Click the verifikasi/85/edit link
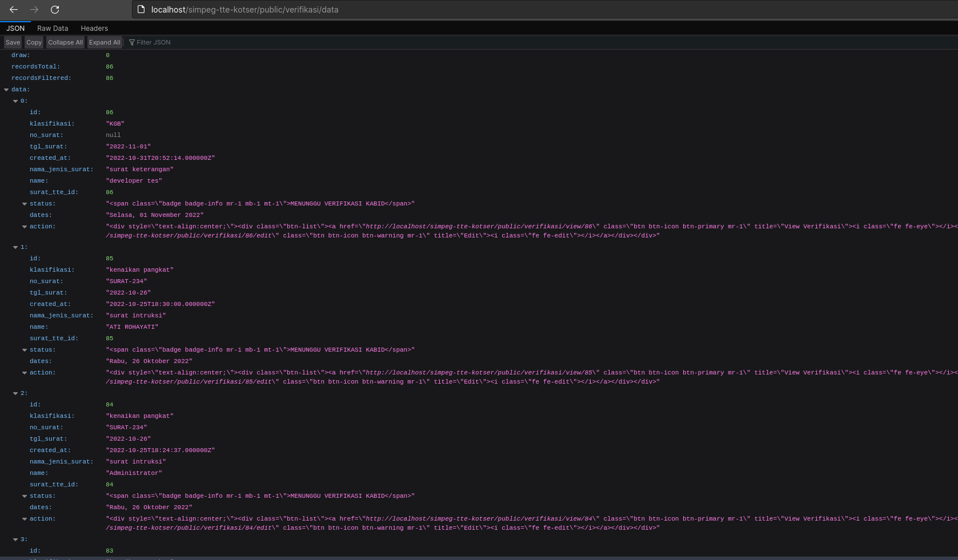This screenshot has height=560, width=958. pos(189,382)
